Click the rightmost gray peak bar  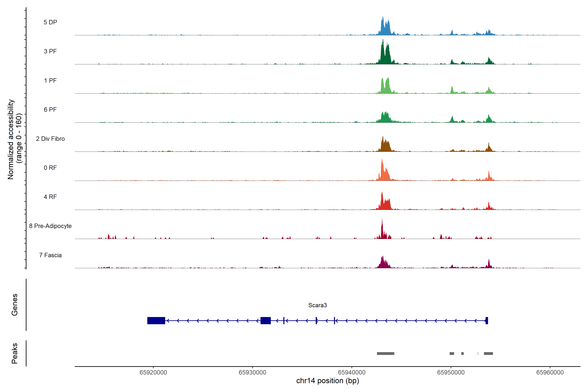tap(488, 353)
